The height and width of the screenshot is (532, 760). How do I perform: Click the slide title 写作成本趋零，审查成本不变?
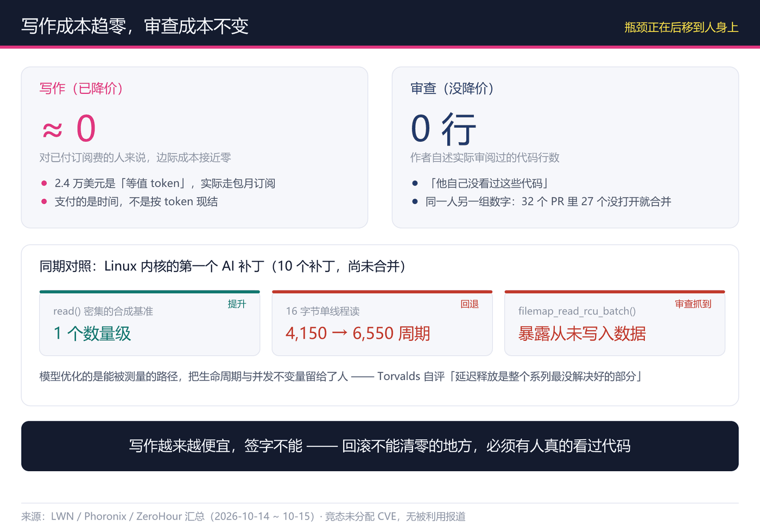point(135,26)
